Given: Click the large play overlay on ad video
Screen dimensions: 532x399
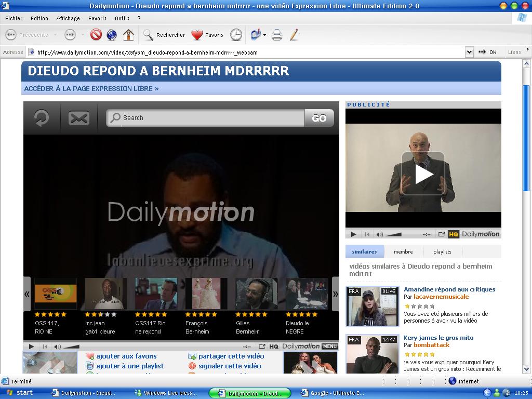Looking at the screenshot, I should 423,174.
